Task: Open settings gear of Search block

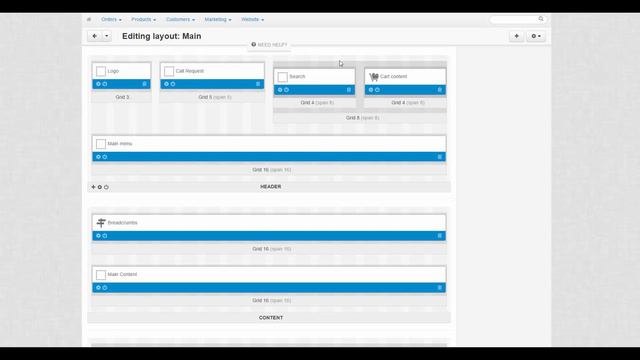Action: click(x=280, y=90)
